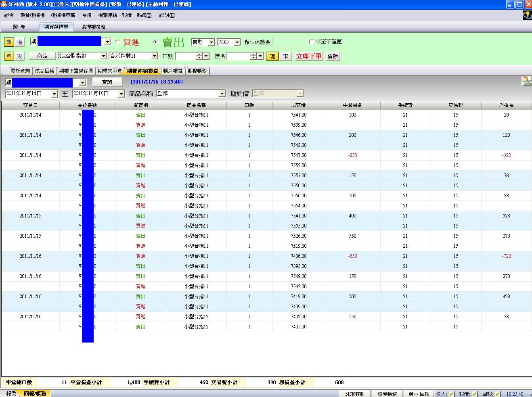Open the 報價 menu in menu bar
Screen dimensions: 532x397
(127, 15)
